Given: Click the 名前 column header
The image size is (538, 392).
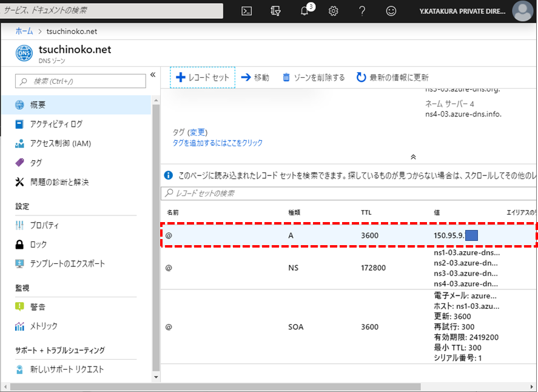Looking at the screenshot, I should click(173, 212).
